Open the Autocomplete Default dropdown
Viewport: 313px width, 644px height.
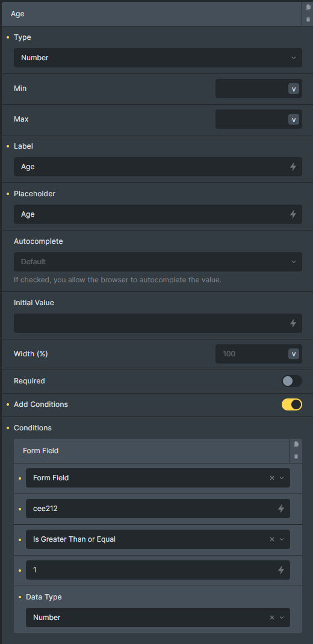tap(158, 262)
